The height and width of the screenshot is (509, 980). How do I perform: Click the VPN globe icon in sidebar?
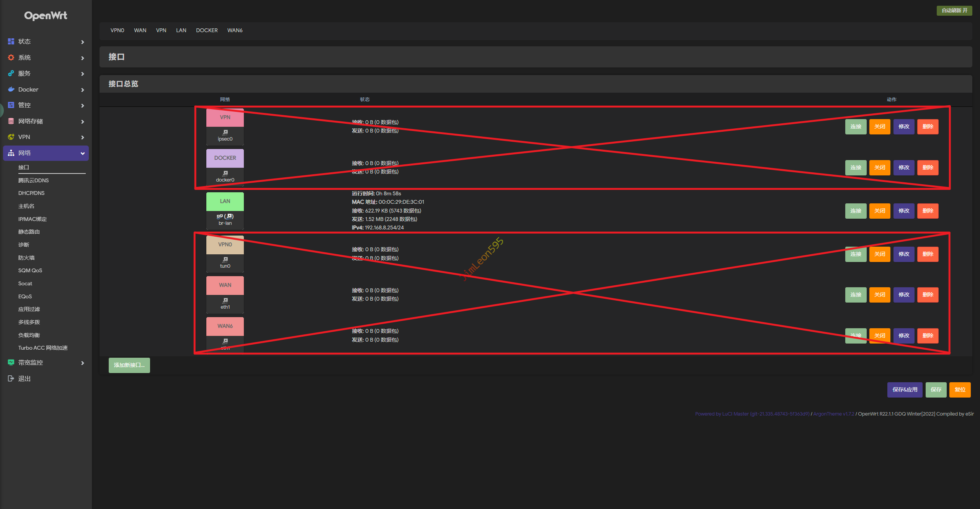click(x=11, y=137)
